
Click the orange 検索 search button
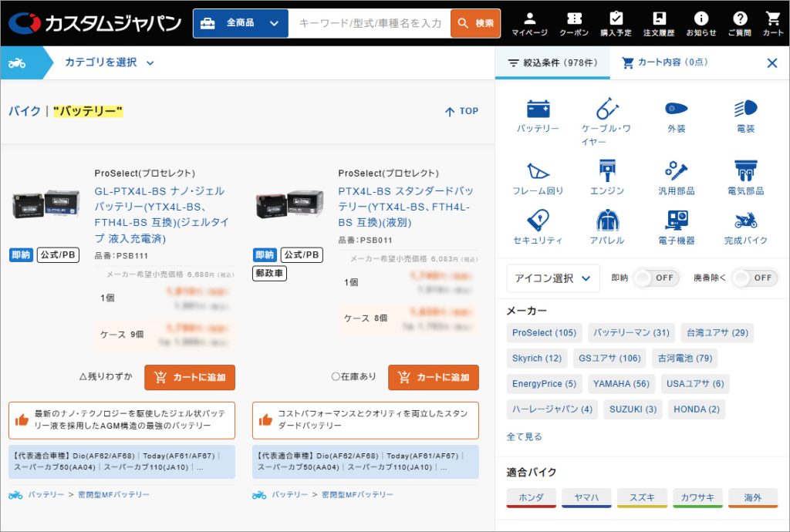475,23
